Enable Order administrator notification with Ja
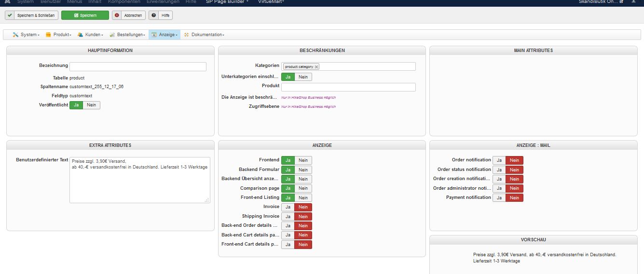This screenshot has height=274, width=644. coord(499,188)
